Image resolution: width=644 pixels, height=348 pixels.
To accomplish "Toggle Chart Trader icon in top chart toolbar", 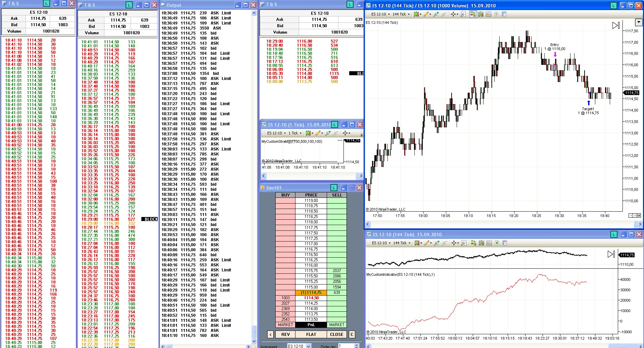I will point(473,14).
